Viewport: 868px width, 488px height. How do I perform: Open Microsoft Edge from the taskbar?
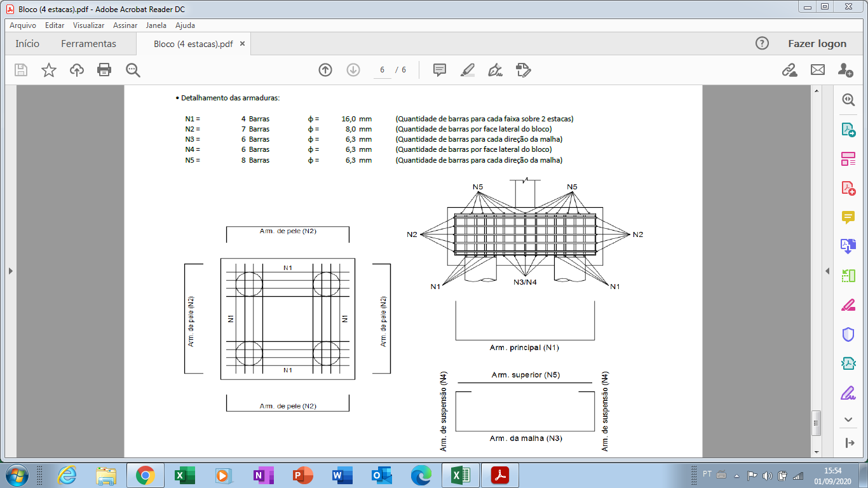pos(421,475)
